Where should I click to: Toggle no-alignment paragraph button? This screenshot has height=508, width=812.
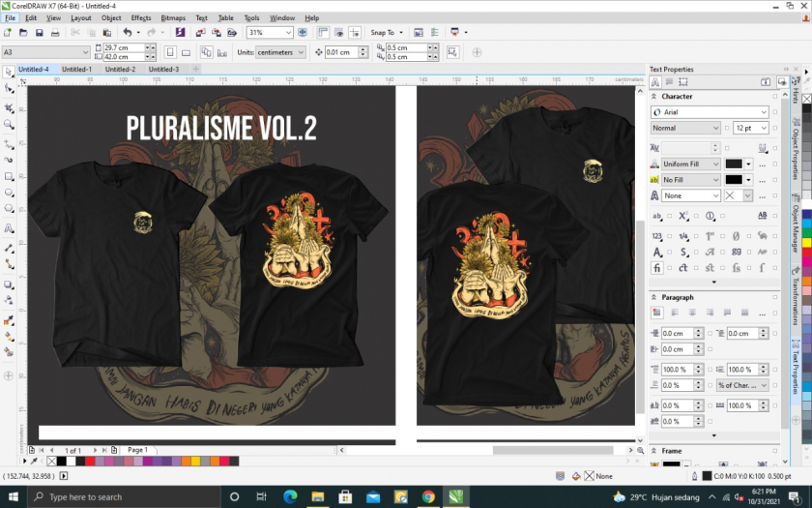click(x=656, y=313)
